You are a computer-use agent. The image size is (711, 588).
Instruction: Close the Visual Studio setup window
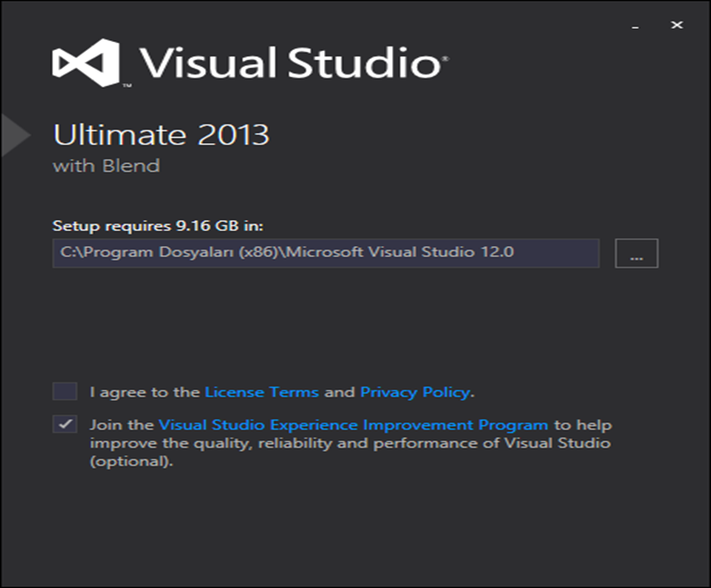coord(677,25)
